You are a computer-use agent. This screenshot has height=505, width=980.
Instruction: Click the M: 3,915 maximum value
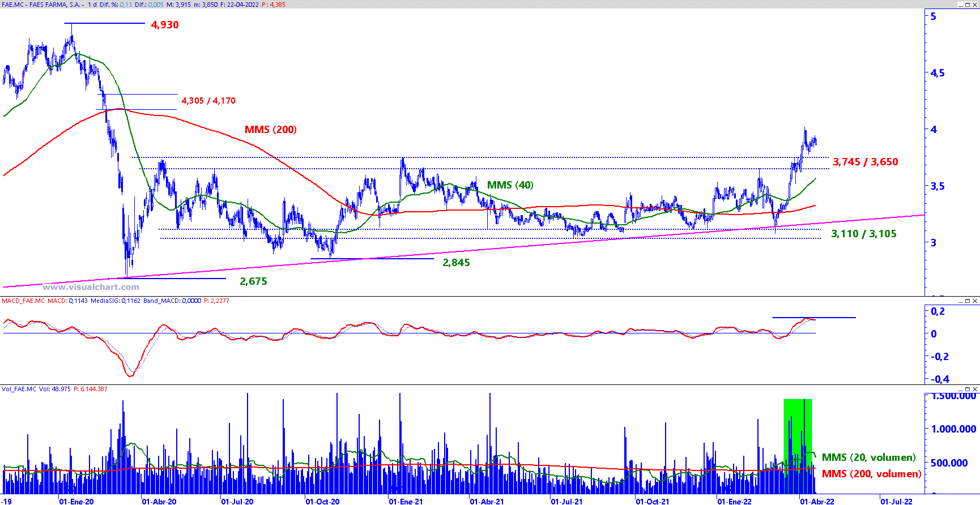tap(178, 5)
